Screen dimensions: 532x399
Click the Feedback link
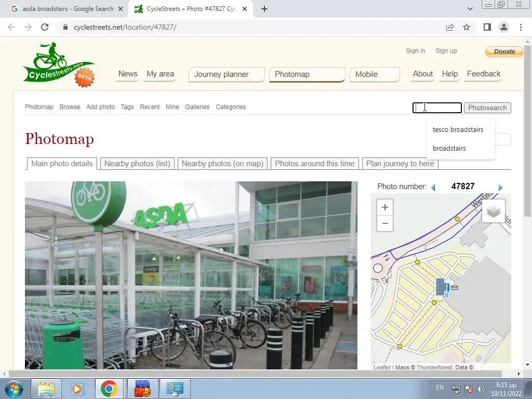(484, 74)
